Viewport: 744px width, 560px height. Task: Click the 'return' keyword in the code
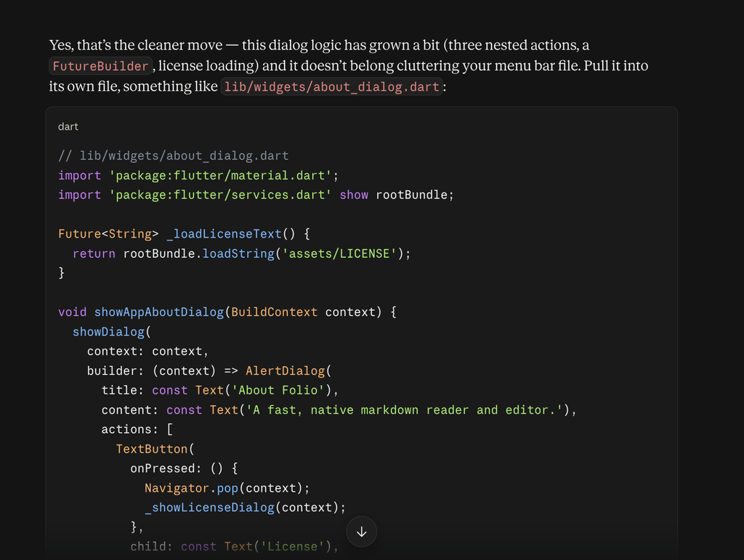point(94,253)
